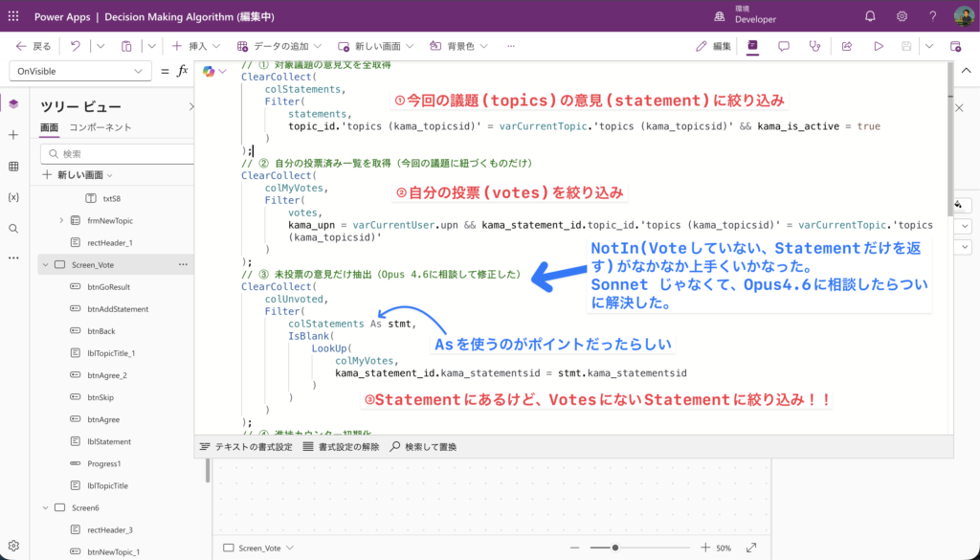Click the Share icon in toolbar
Image resolution: width=980 pixels, height=560 pixels.
pyautogui.click(x=847, y=46)
